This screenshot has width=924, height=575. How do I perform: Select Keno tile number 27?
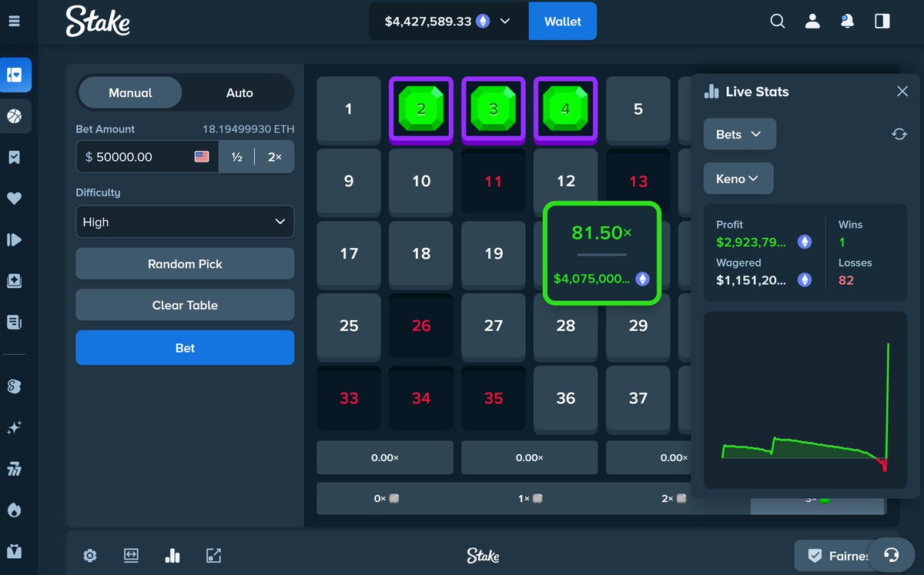coord(494,326)
